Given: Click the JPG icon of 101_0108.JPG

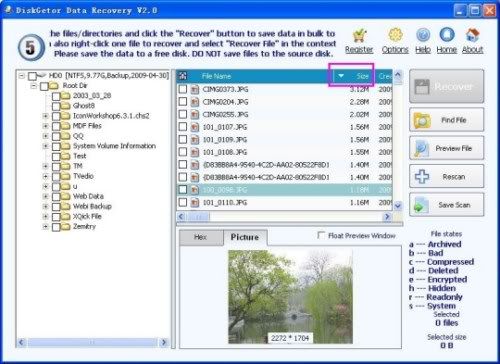Looking at the screenshot, I should 195,152.
